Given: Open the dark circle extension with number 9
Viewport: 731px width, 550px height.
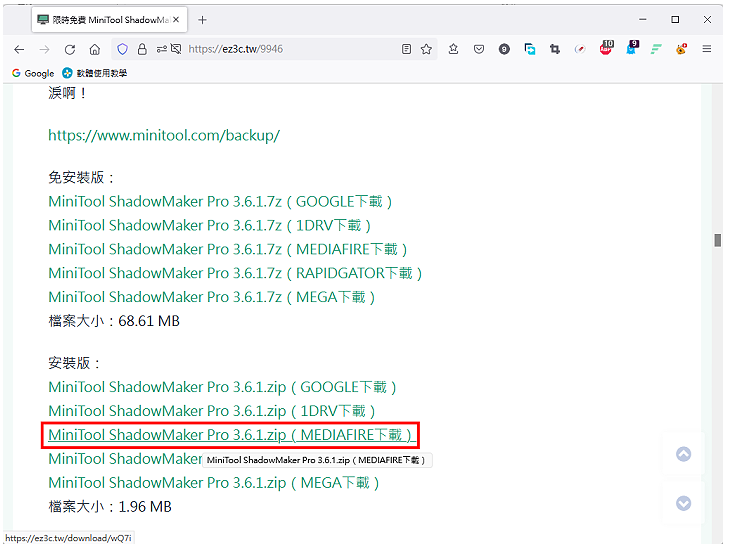Looking at the screenshot, I should (504, 49).
